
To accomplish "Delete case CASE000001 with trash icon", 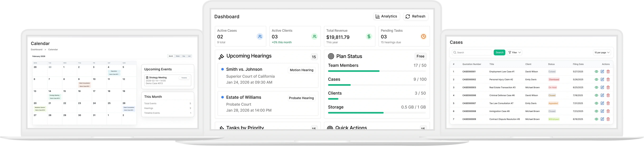I will 608,72.
